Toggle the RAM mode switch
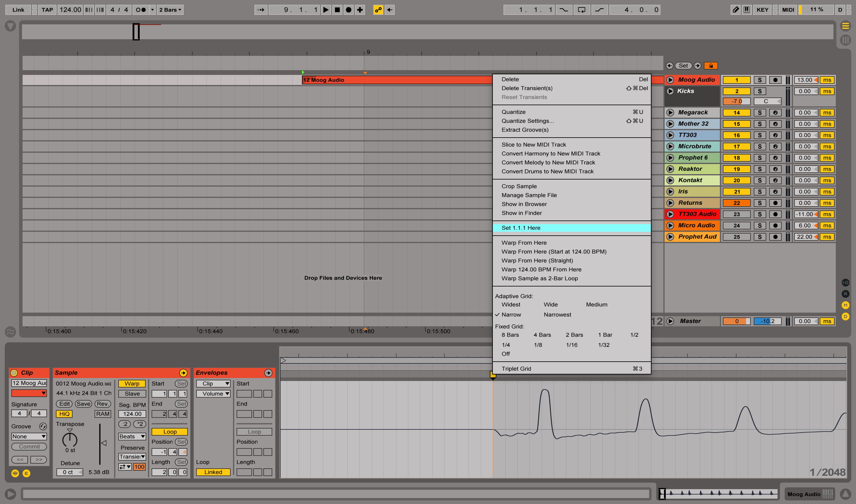 pyautogui.click(x=103, y=414)
